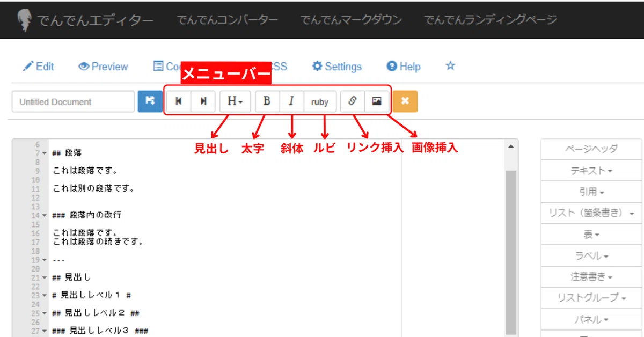The height and width of the screenshot is (337, 644).
Task: Click the jump-to-start arrow button
Action: coord(179,101)
